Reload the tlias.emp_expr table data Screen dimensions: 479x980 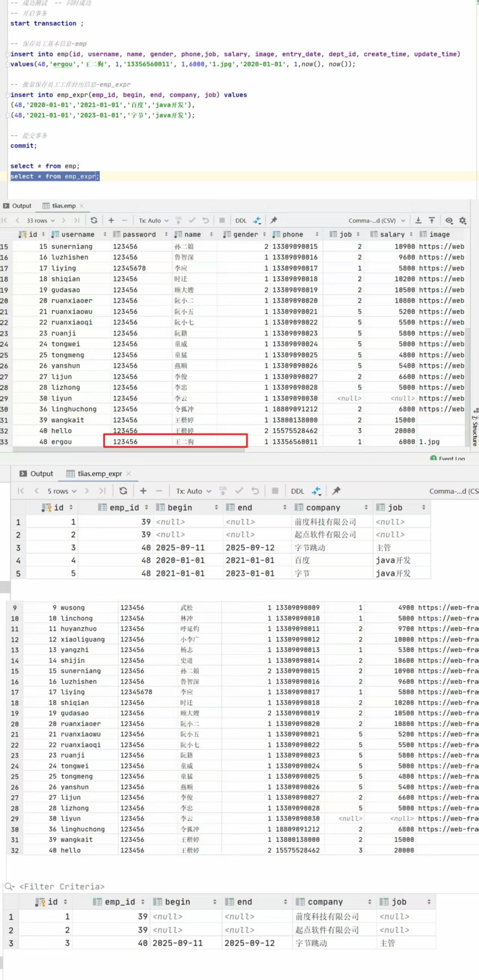(123, 491)
